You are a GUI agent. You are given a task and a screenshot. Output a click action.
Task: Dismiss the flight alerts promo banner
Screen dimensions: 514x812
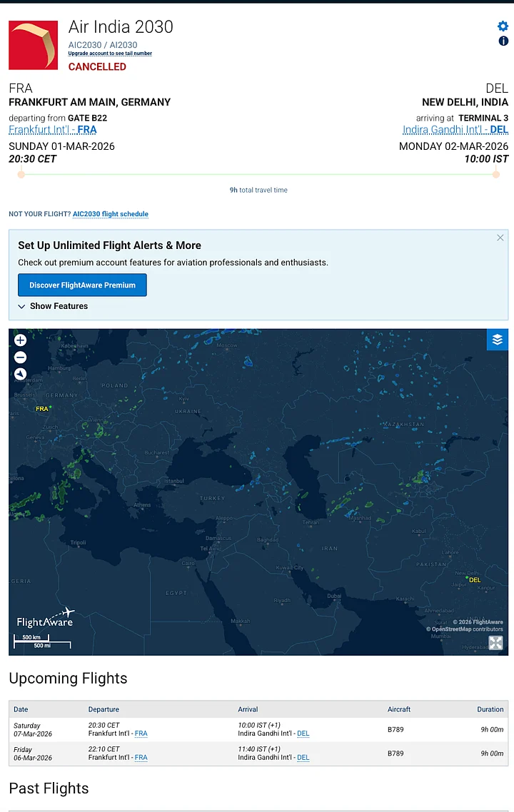500,238
